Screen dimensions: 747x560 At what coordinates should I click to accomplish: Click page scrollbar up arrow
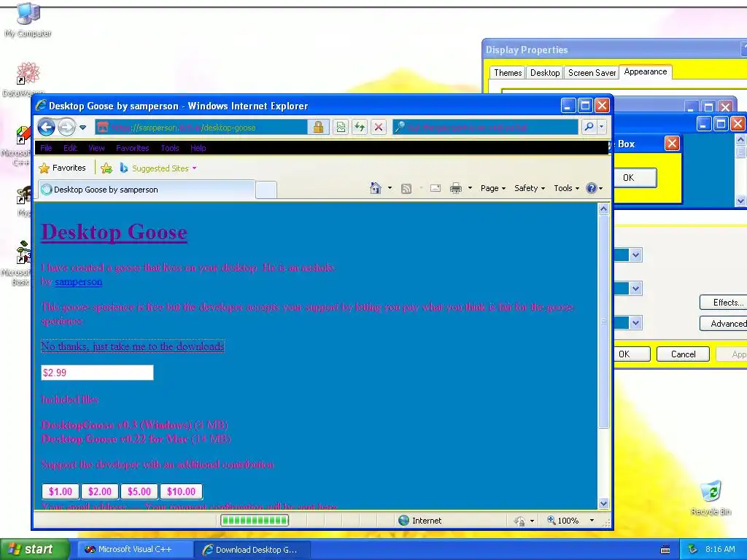[603, 209]
